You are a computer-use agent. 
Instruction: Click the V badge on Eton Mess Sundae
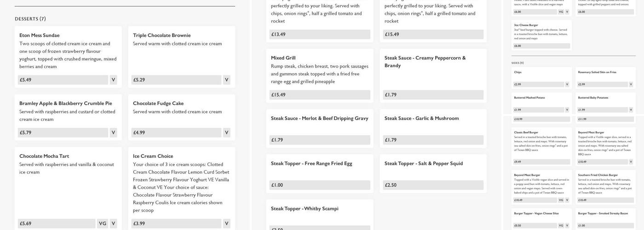point(113,80)
